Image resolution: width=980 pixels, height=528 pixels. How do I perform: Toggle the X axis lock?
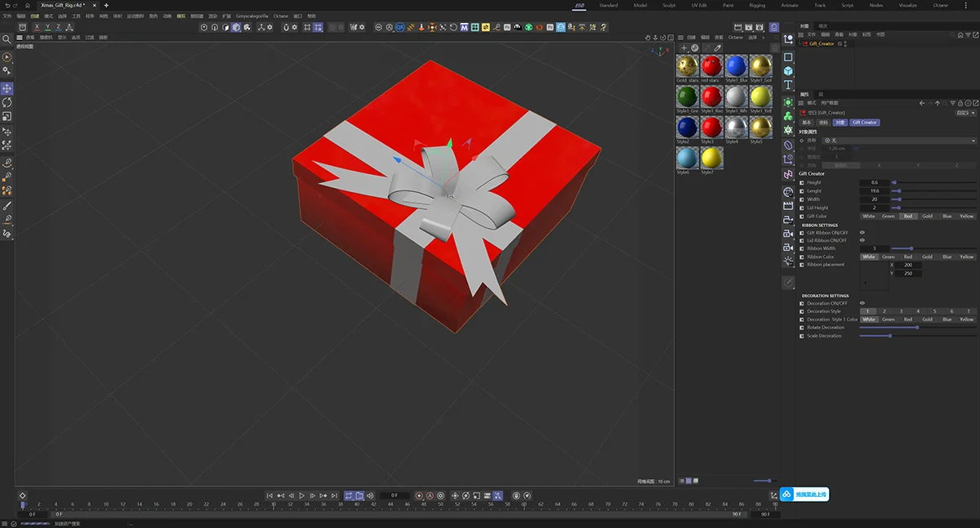(x=36, y=27)
